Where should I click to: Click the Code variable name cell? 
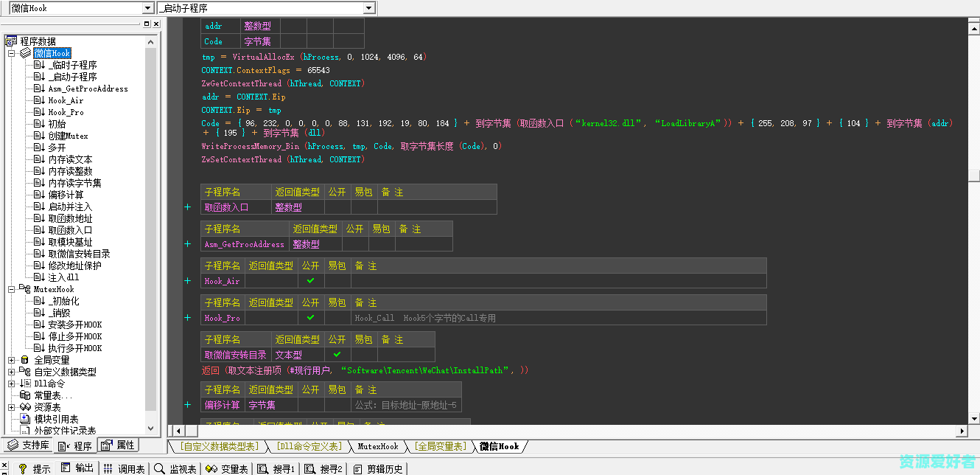coord(221,41)
